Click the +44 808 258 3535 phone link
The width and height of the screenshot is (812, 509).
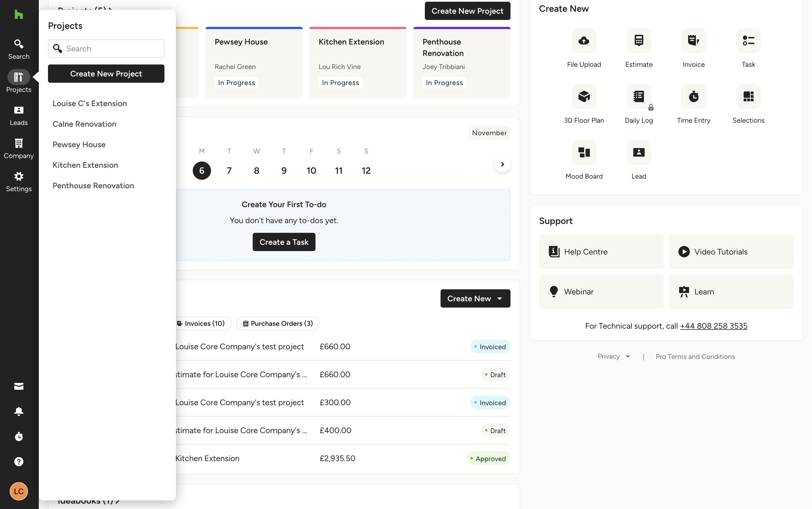pos(713,326)
